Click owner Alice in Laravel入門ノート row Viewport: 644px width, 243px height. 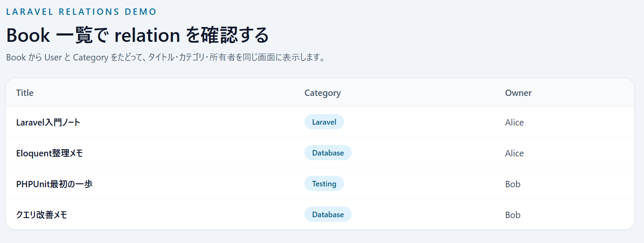tap(514, 123)
